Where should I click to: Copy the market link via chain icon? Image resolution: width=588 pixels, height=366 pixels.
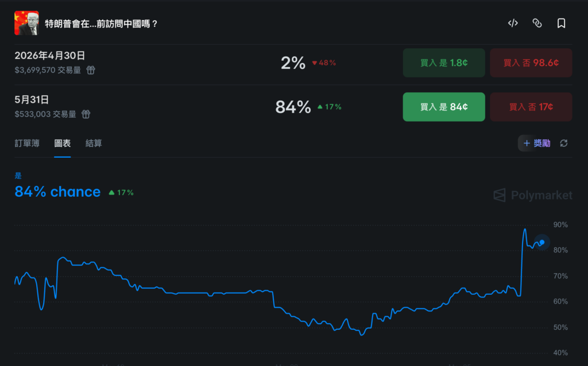[x=537, y=23]
